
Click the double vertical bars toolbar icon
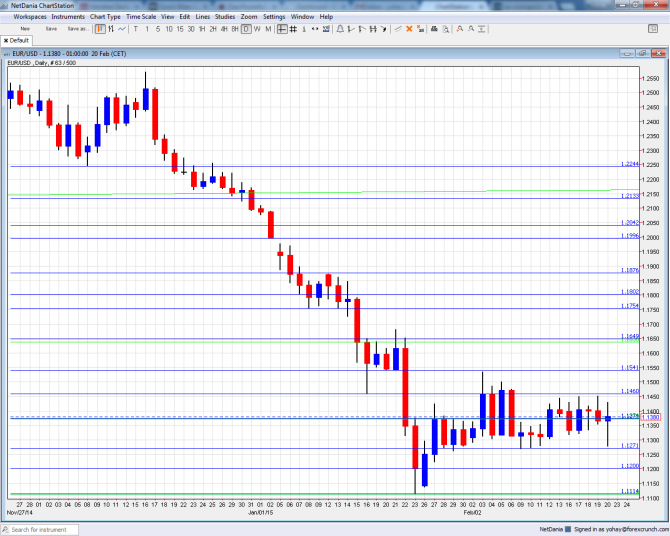coord(373,29)
